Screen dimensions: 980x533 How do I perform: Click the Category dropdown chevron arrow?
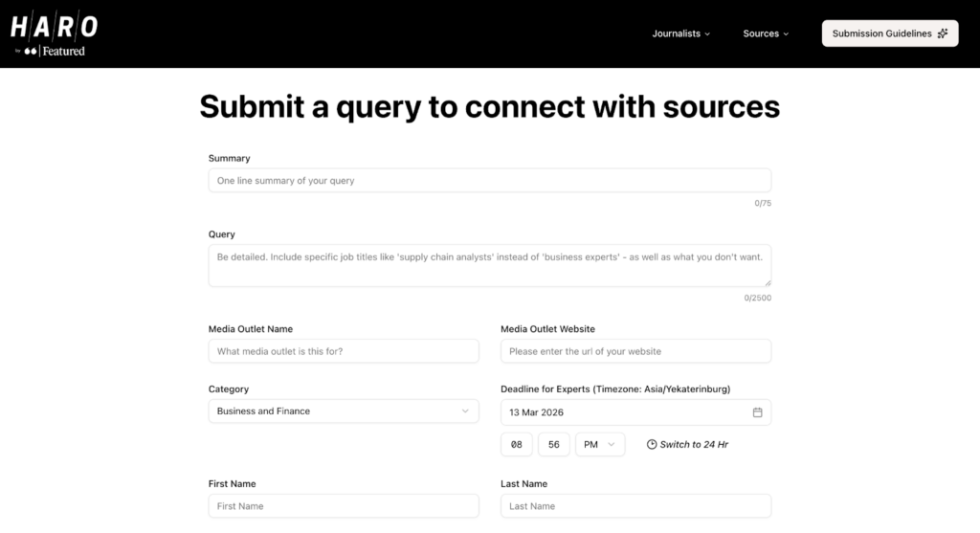point(465,411)
